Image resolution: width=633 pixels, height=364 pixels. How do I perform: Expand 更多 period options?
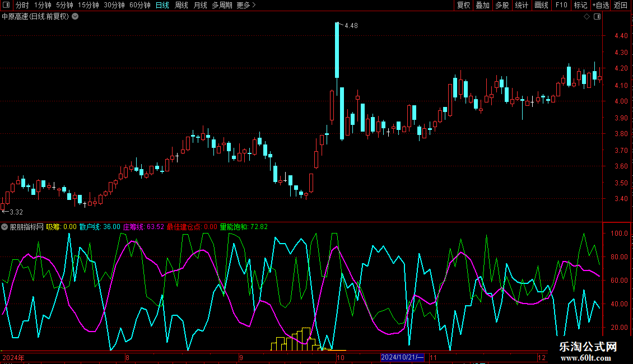[246, 5]
